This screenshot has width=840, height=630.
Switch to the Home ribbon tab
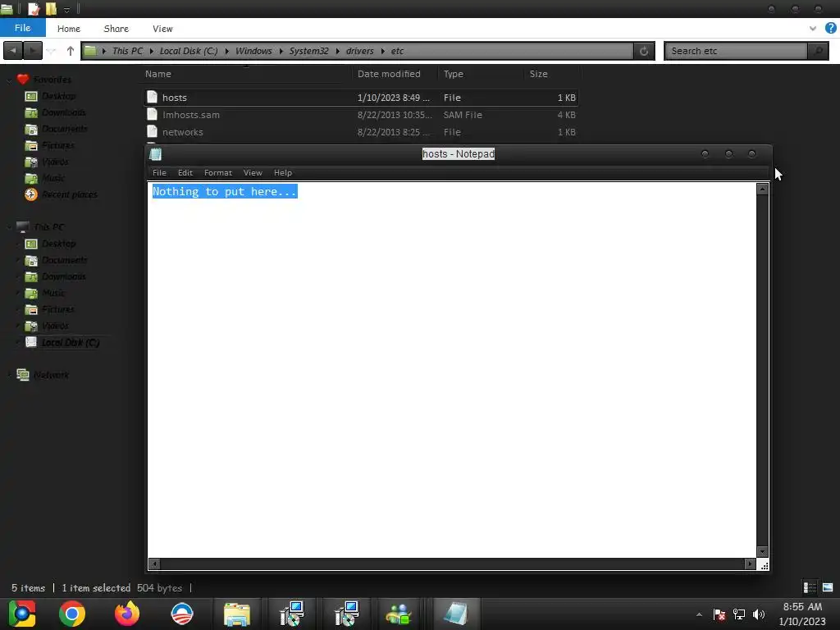tap(69, 29)
